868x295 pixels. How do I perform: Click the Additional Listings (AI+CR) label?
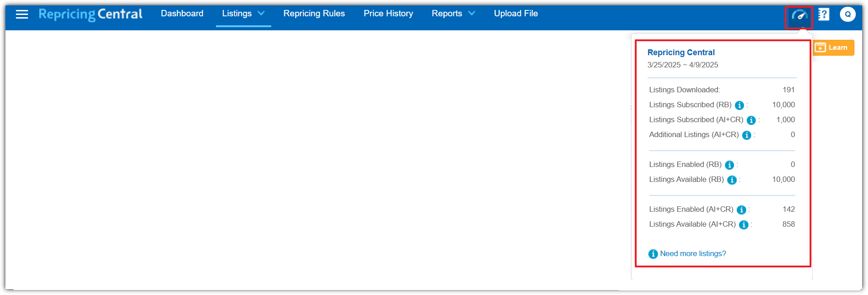(x=694, y=135)
